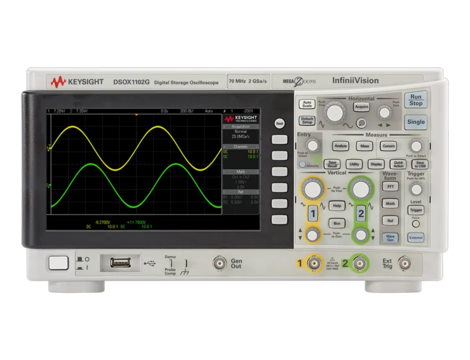
Task: Click the Demo Probe Comp terminal
Action: click(x=171, y=264)
